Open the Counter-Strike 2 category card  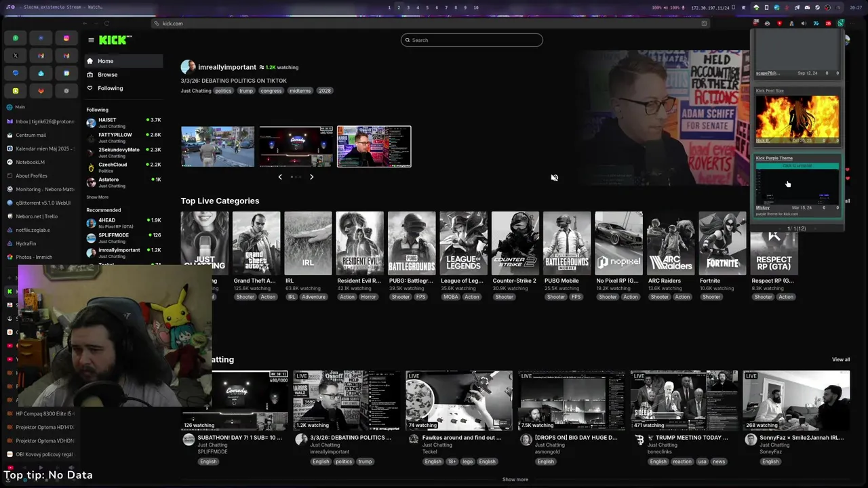coord(515,243)
